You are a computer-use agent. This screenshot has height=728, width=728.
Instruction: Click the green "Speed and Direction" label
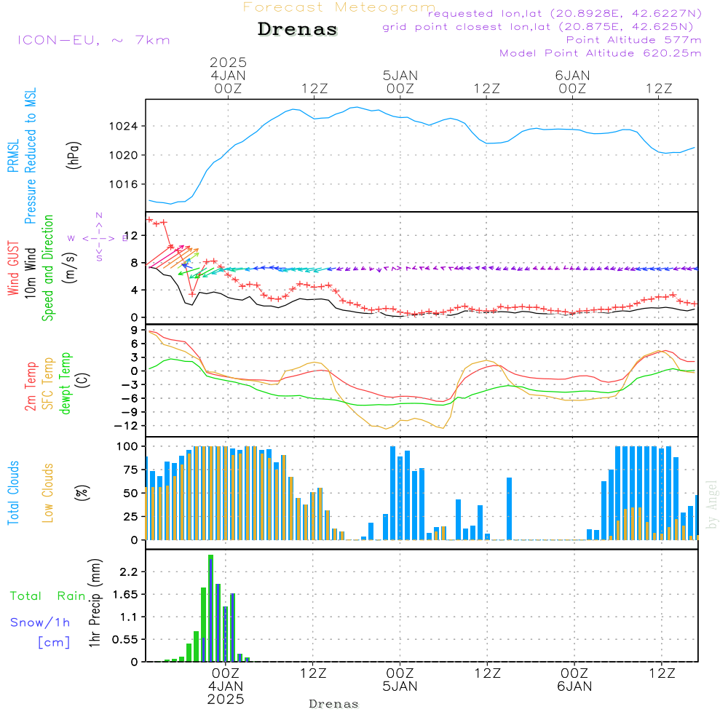click(48, 268)
